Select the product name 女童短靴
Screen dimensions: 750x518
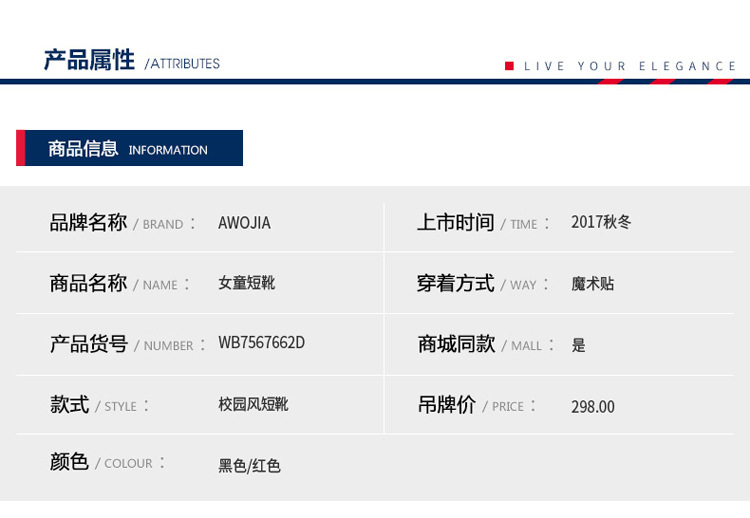click(x=246, y=283)
